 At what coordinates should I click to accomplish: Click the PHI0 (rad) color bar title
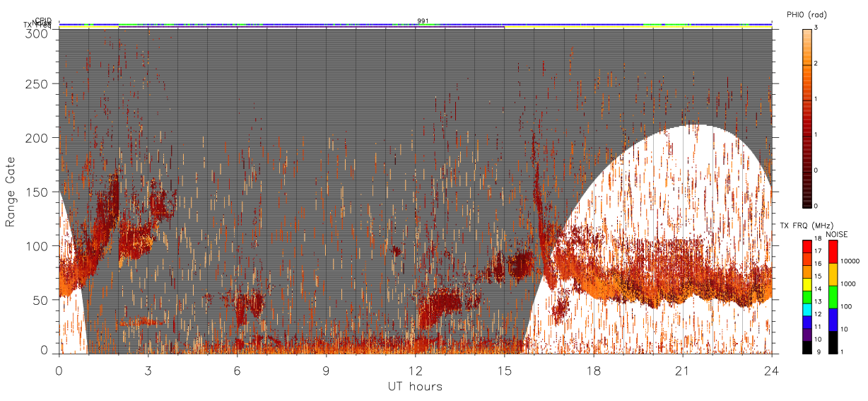(x=807, y=15)
